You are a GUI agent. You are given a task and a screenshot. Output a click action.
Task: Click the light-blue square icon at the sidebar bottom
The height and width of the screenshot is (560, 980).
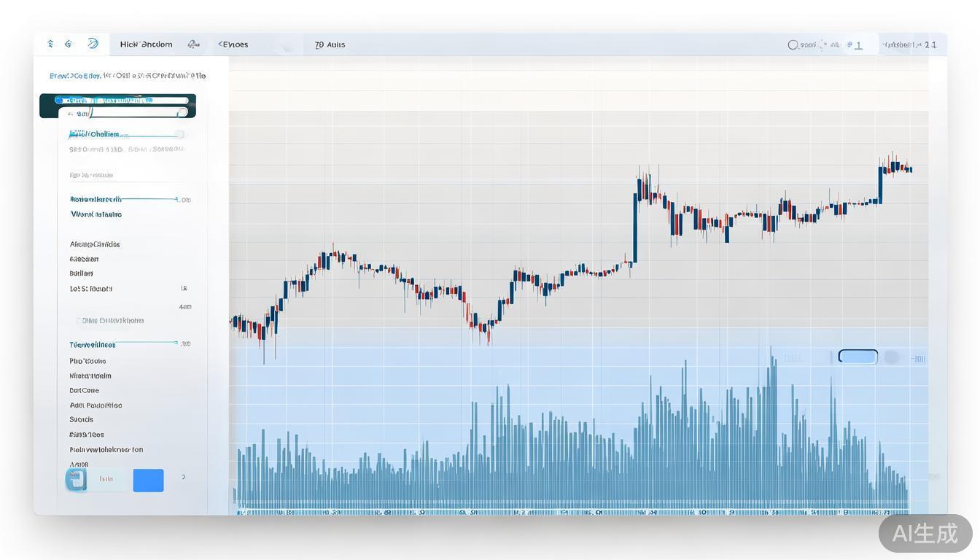tap(76, 479)
